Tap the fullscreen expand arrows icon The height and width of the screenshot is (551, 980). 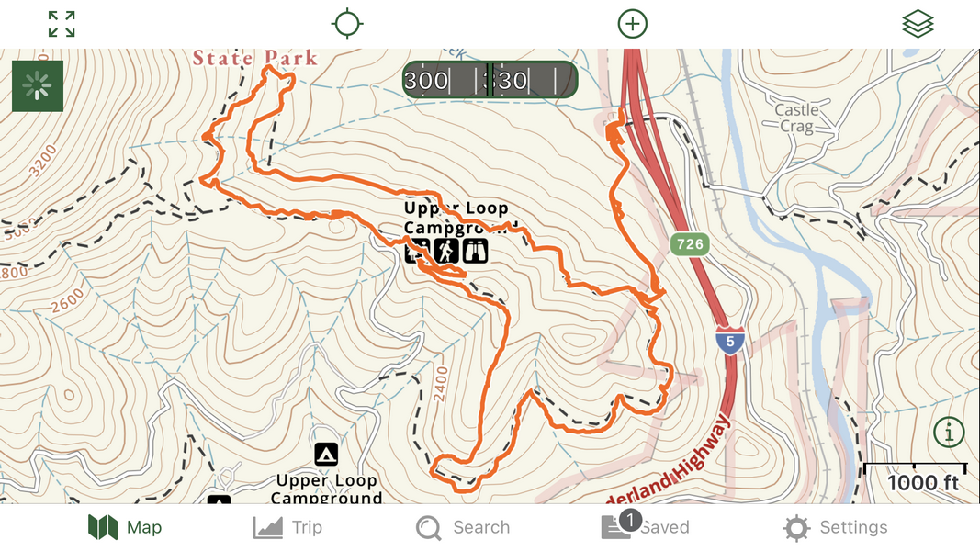pos(62,24)
